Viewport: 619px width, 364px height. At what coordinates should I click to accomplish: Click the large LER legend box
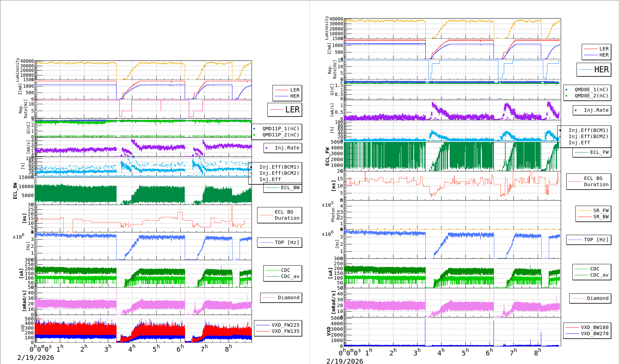[x=285, y=110]
